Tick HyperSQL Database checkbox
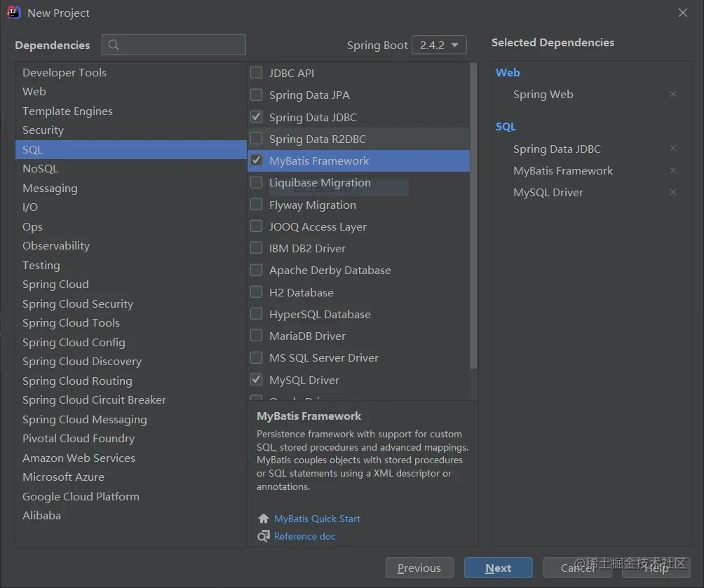Image resolution: width=704 pixels, height=588 pixels. point(257,313)
